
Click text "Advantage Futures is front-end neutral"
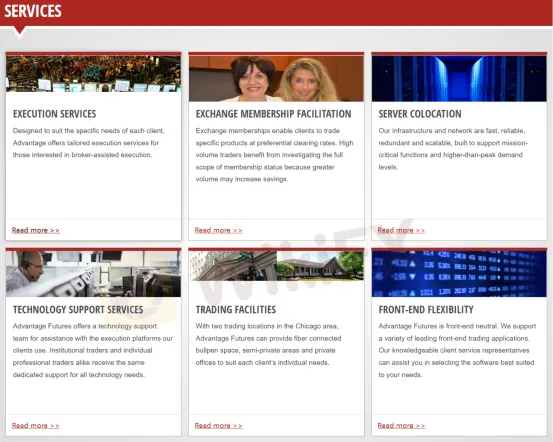(438, 326)
